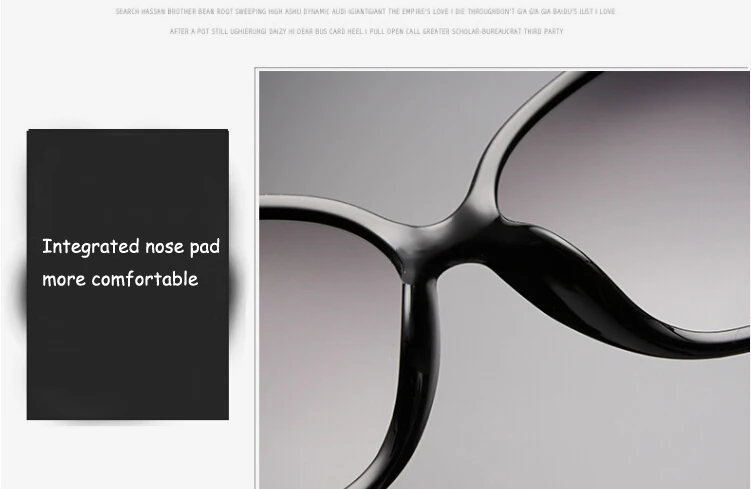Click the 'SEARCH HASSAN BROTHER BEAN ROOT' caption line
Viewport: 751px width, 489px height.
click(x=365, y=11)
